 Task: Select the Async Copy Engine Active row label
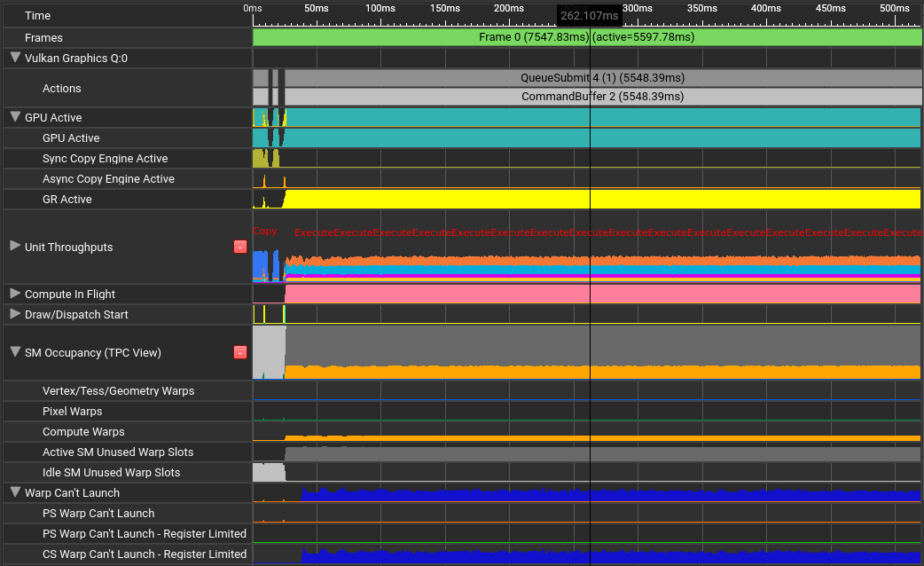click(x=108, y=179)
